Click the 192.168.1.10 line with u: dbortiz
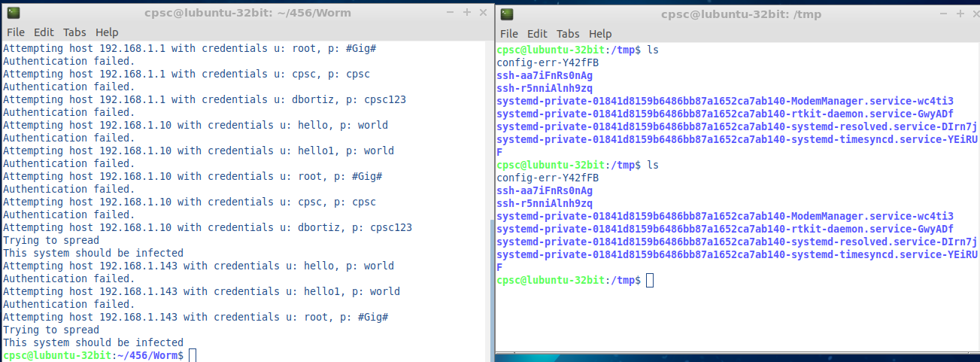Image resolution: width=980 pixels, height=362 pixels. tap(208, 227)
